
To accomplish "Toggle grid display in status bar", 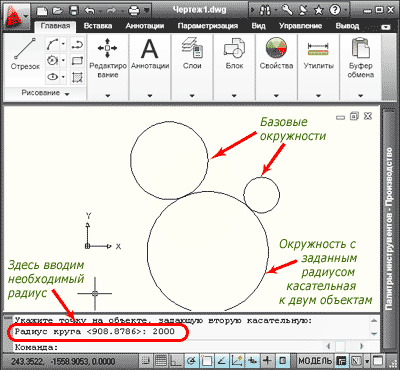I will pyautogui.click(x=161, y=361).
